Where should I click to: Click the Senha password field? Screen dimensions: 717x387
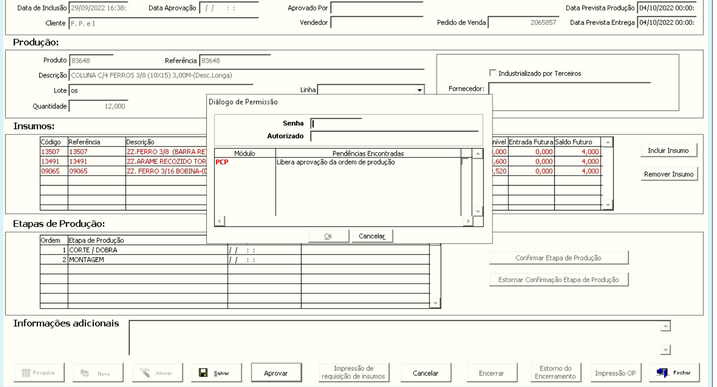pyautogui.click(x=336, y=124)
